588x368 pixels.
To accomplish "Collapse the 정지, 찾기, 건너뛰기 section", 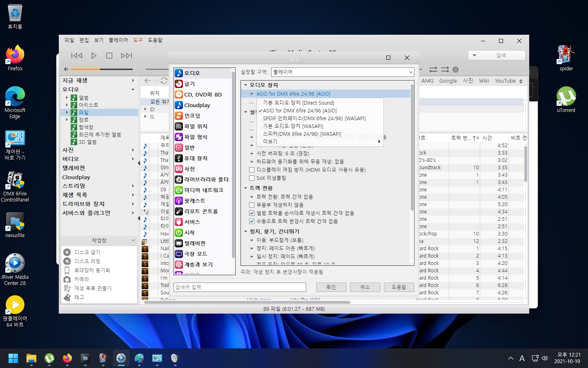I will (x=245, y=231).
